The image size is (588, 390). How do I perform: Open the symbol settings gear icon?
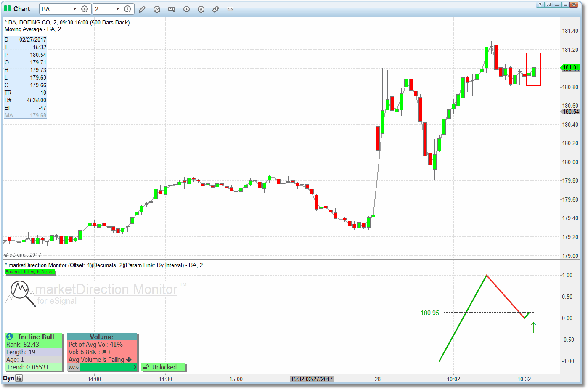point(85,9)
